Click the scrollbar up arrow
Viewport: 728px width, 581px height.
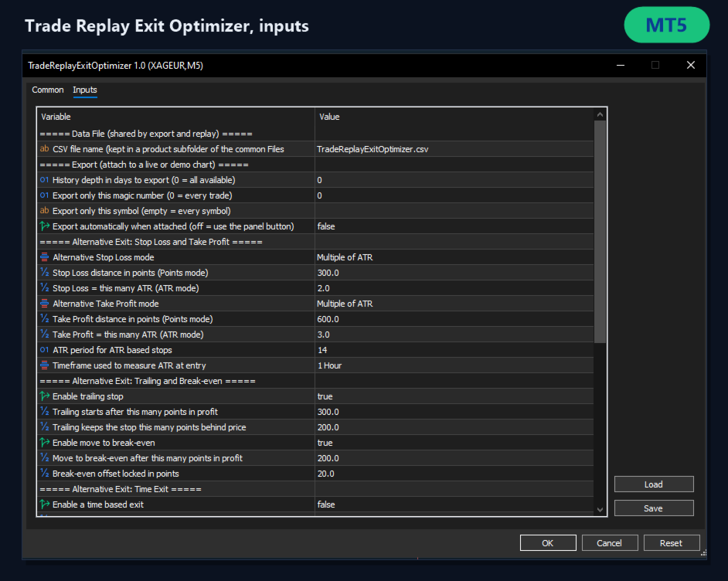(x=600, y=114)
